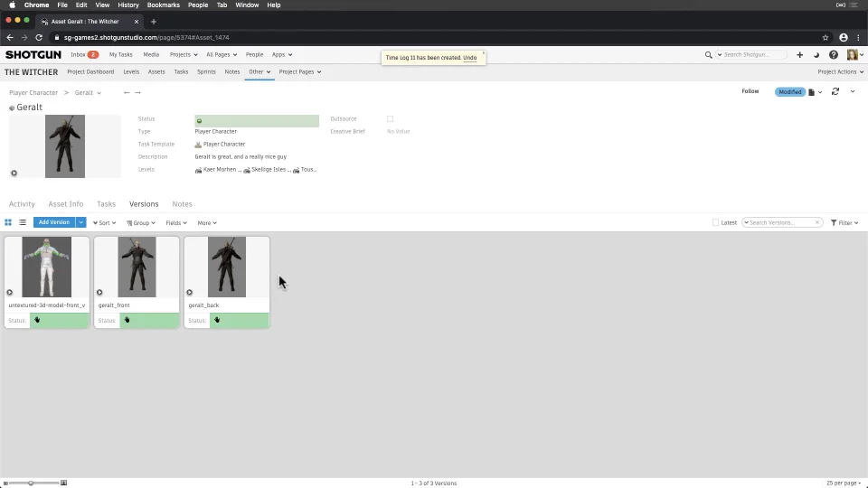868x488 pixels.
Task: Click the user avatar menu
Action: (854, 55)
